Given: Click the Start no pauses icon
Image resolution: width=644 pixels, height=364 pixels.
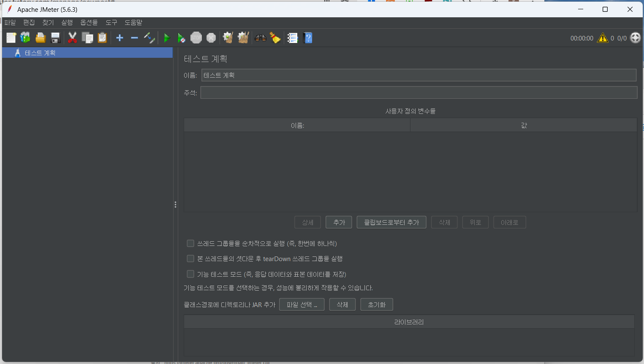Looking at the screenshot, I should click(181, 38).
